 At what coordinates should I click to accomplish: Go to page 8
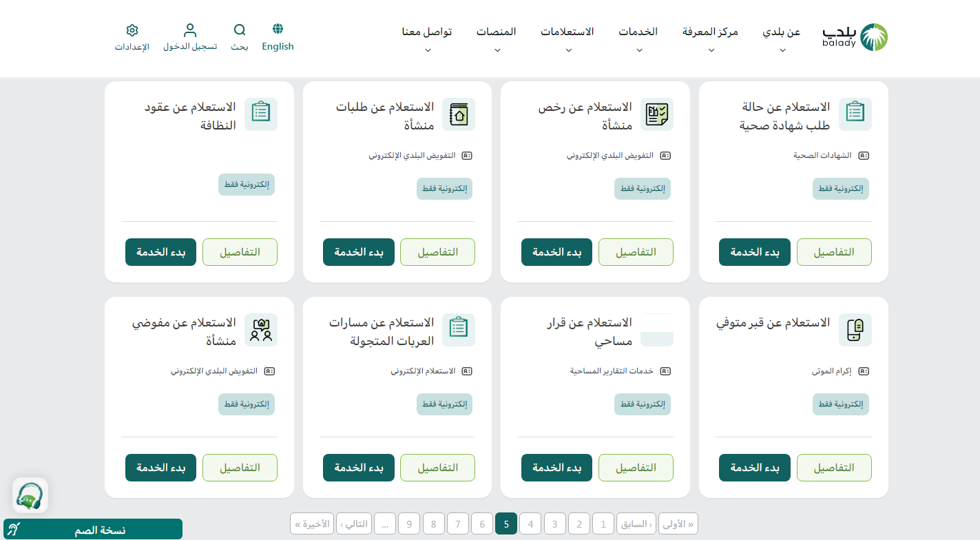(433, 524)
